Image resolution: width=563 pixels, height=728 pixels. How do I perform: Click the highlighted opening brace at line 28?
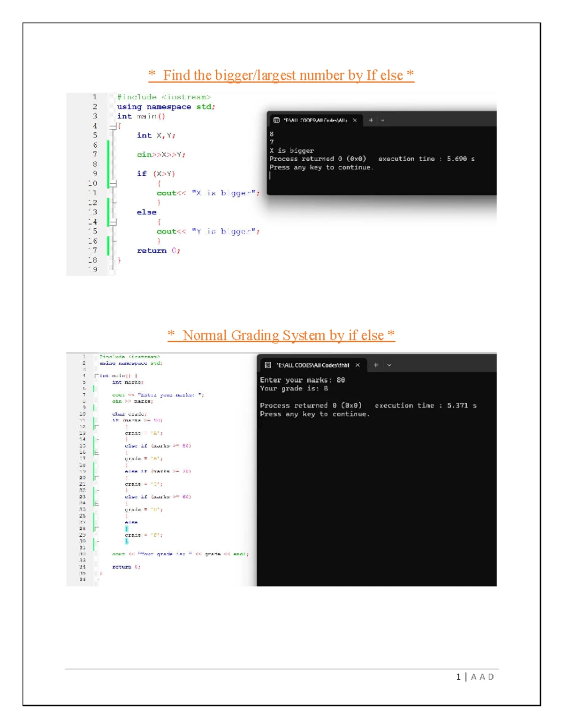[126, 529]
